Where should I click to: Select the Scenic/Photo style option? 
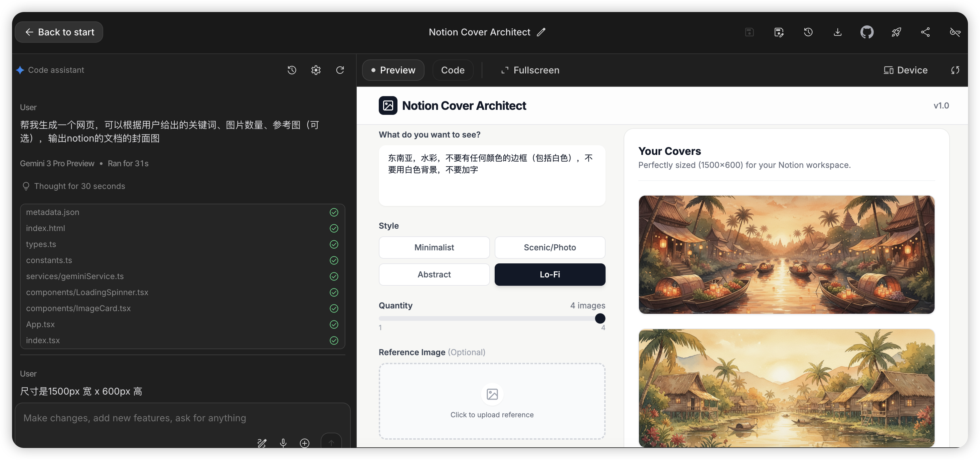coord(549,247)
